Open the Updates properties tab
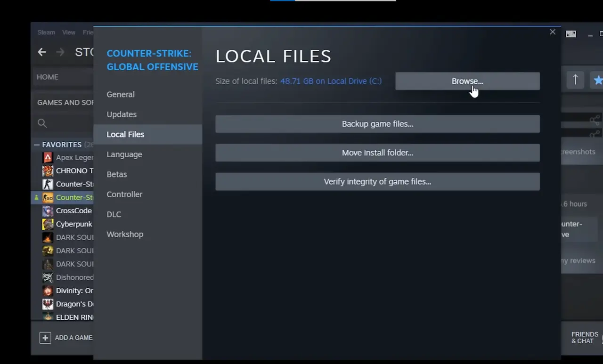 (x=122, y=114)
